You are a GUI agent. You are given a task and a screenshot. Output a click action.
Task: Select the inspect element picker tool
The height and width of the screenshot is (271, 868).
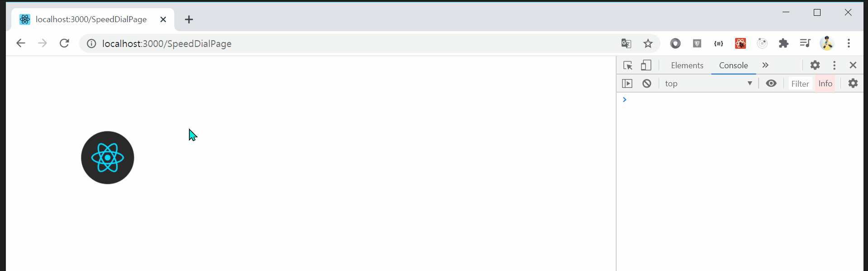point(627,65)
